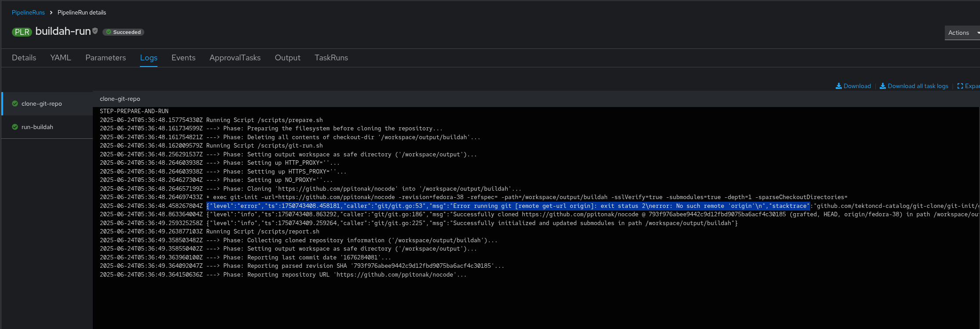Click the Download all task logs link

(x=918, y=86)
